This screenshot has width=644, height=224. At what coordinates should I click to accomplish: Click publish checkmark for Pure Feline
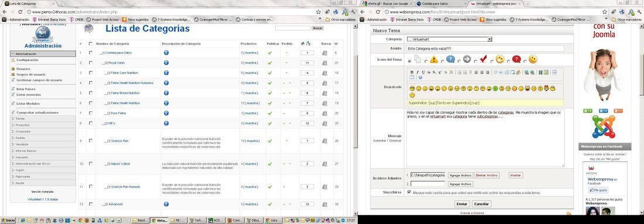(270, 113)
